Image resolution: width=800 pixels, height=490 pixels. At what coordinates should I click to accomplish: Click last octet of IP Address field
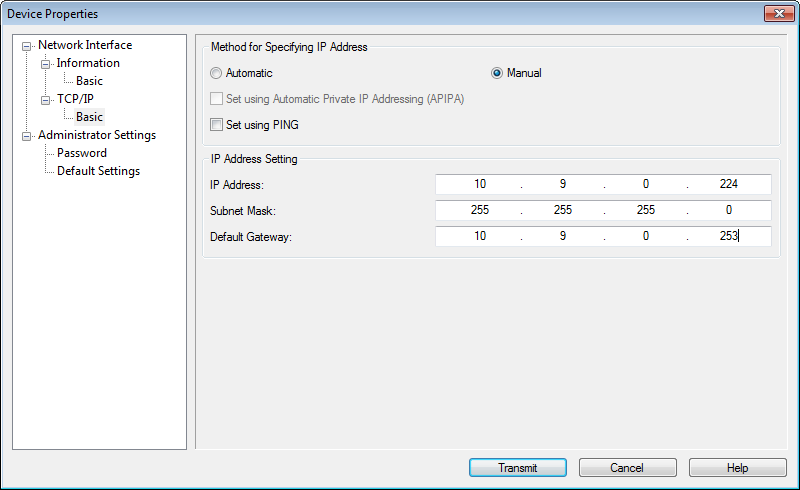[x=729, y=184]
